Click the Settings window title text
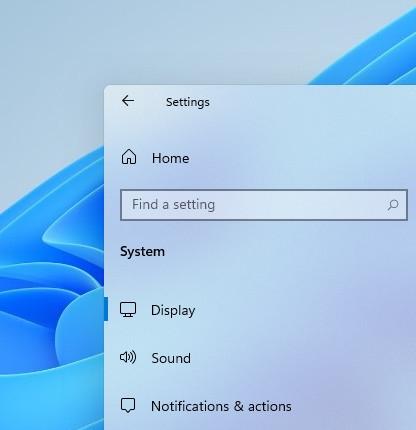Screen dimensions: 416x430 point(188,102)
